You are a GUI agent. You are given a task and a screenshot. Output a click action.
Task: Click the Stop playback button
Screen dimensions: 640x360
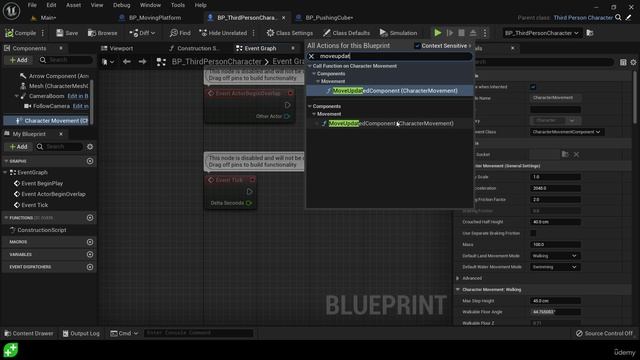(461, 33)
